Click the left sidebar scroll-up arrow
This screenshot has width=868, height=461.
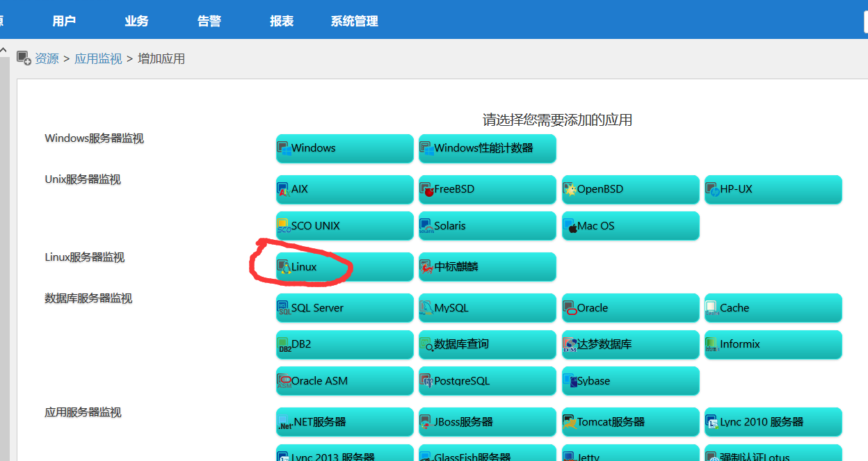point(3,51)
